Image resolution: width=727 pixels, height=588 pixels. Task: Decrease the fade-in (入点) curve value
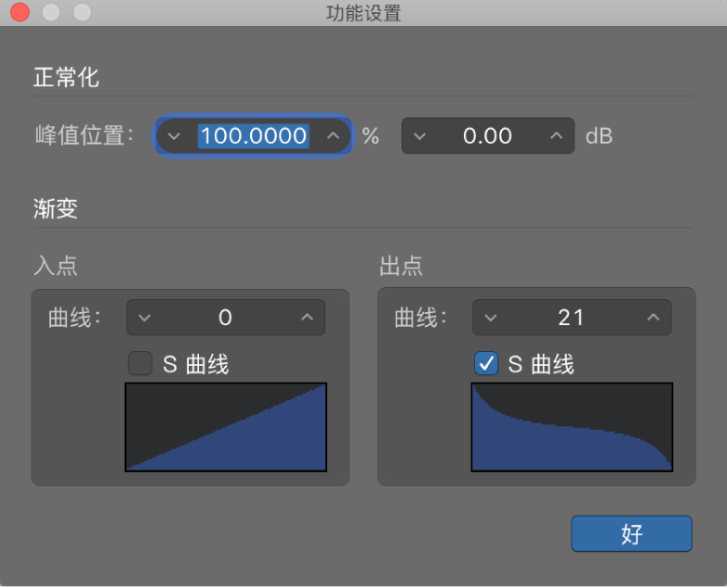coord(145,318)
